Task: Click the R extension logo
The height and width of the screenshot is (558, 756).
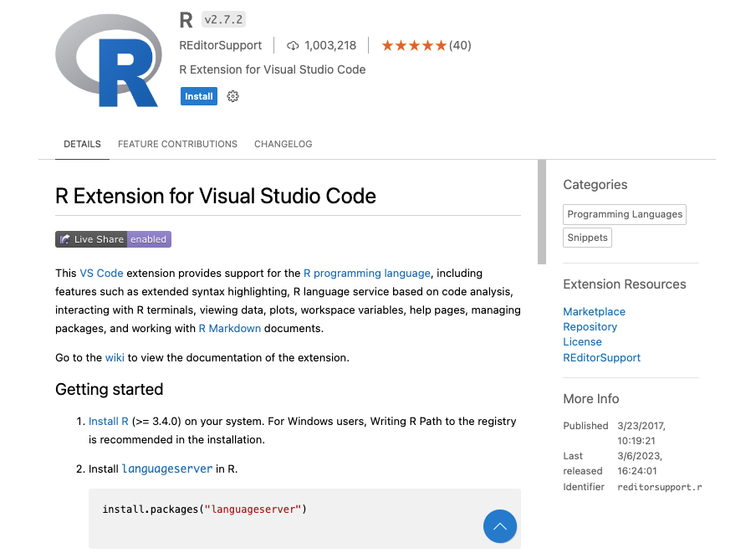Action: 109,60
